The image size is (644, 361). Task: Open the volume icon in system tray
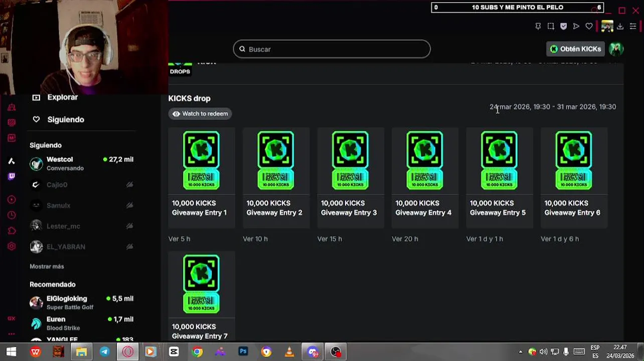(x=543, y=352)
